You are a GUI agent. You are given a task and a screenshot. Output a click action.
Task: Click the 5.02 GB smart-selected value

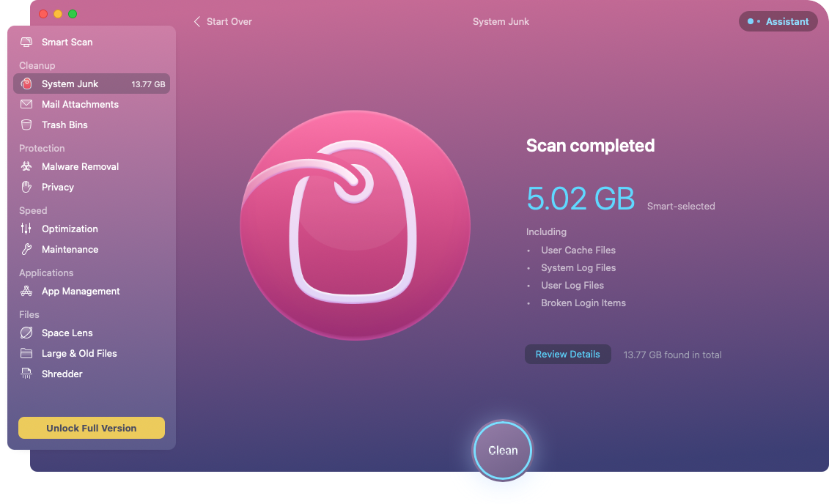click(x=580, y=199)
